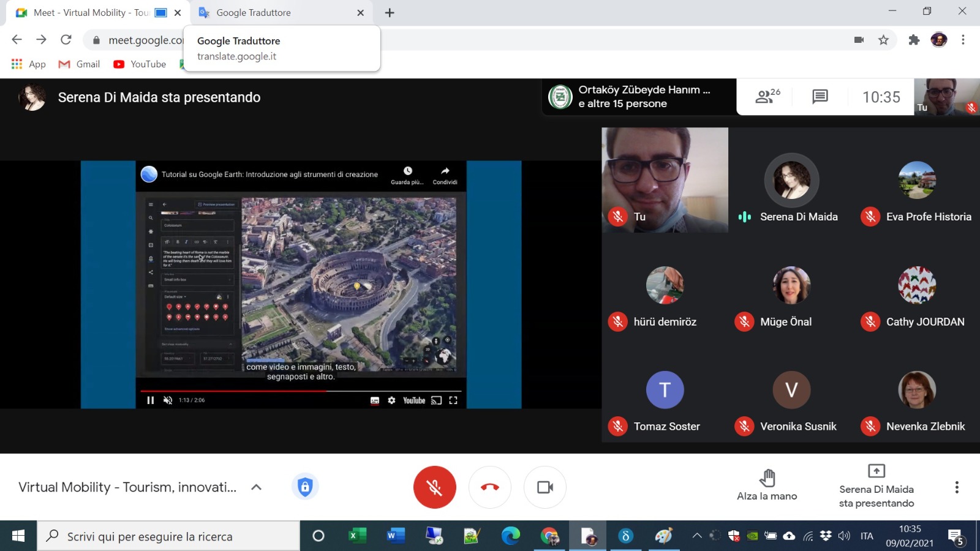Open YouTube player settings gear
The image size is (980, 551).
tap(391, 400)
